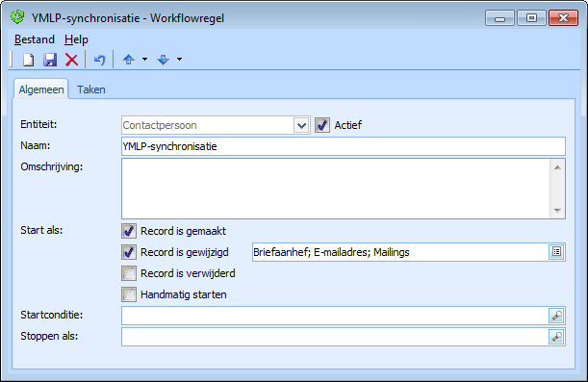Switch to the Taken tab

tap(91, 89)
